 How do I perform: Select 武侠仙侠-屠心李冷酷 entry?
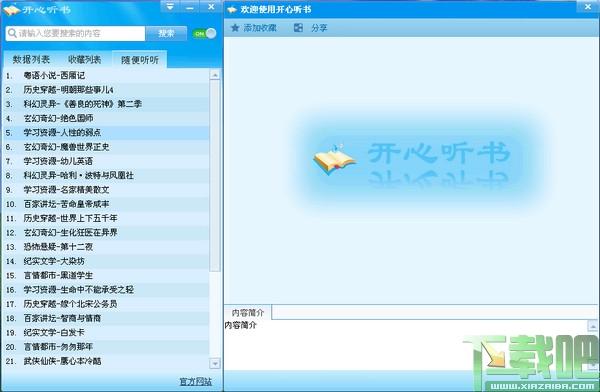coord(107,361)
